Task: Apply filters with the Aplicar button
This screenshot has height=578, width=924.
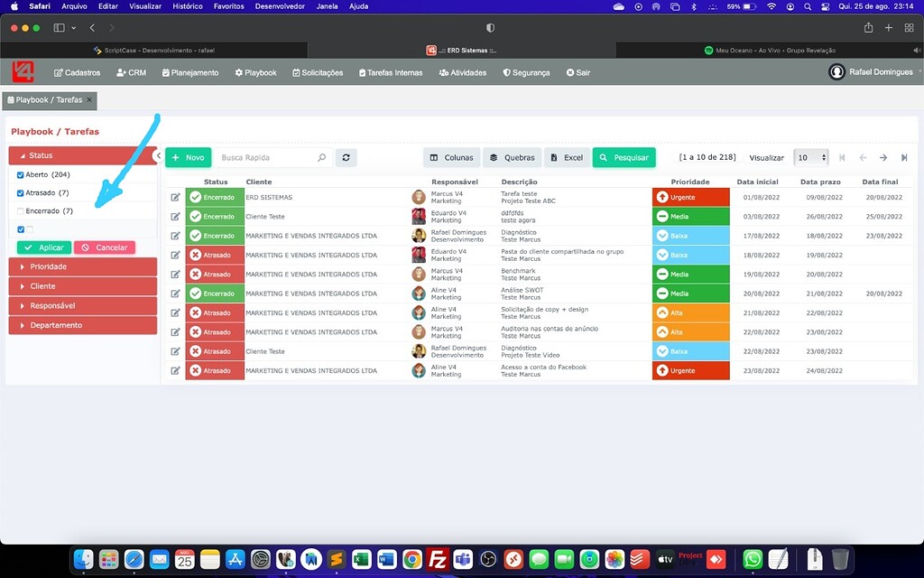Action: (x=43, y=247)
